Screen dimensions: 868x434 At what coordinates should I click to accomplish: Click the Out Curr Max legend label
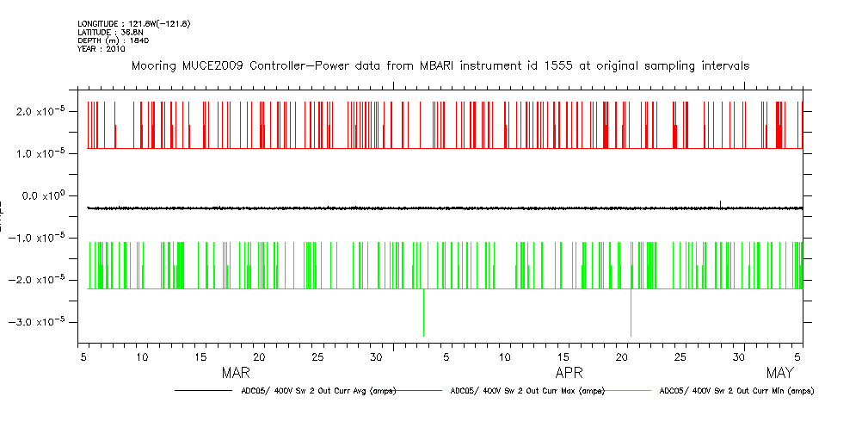pos(527,391)
